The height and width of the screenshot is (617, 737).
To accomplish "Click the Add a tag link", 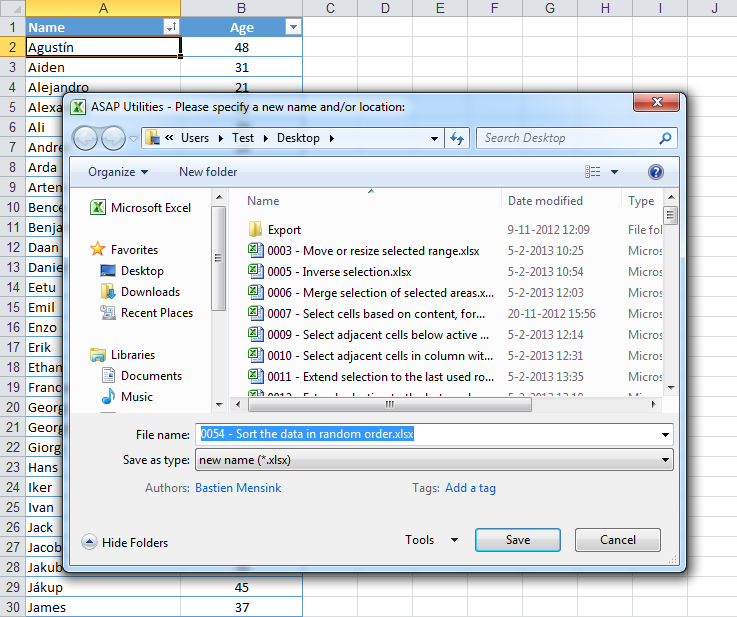I will click(470, 488).
